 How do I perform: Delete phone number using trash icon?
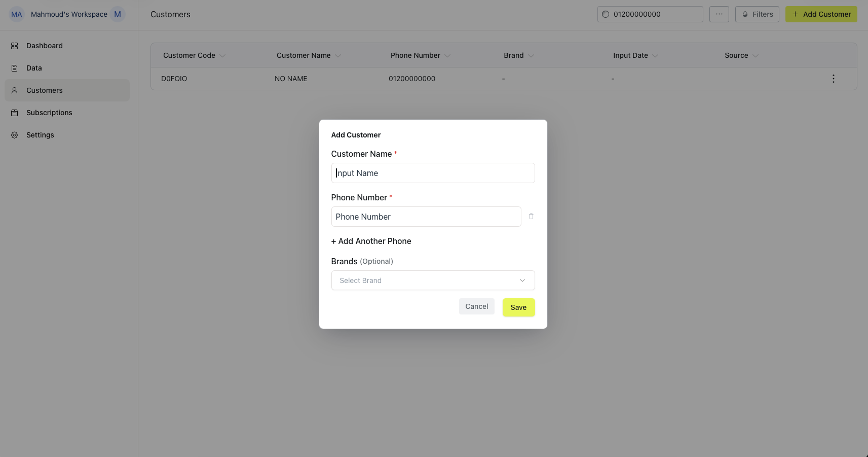[x=531, y=217]
